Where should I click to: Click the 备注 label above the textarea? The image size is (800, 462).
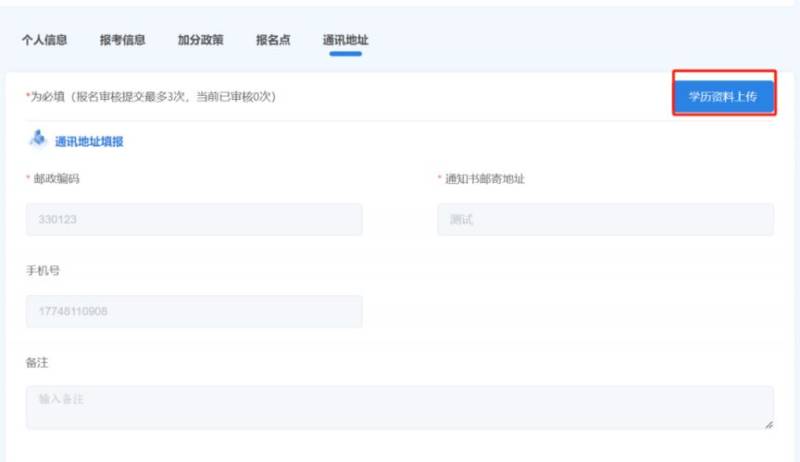point(37,362)
